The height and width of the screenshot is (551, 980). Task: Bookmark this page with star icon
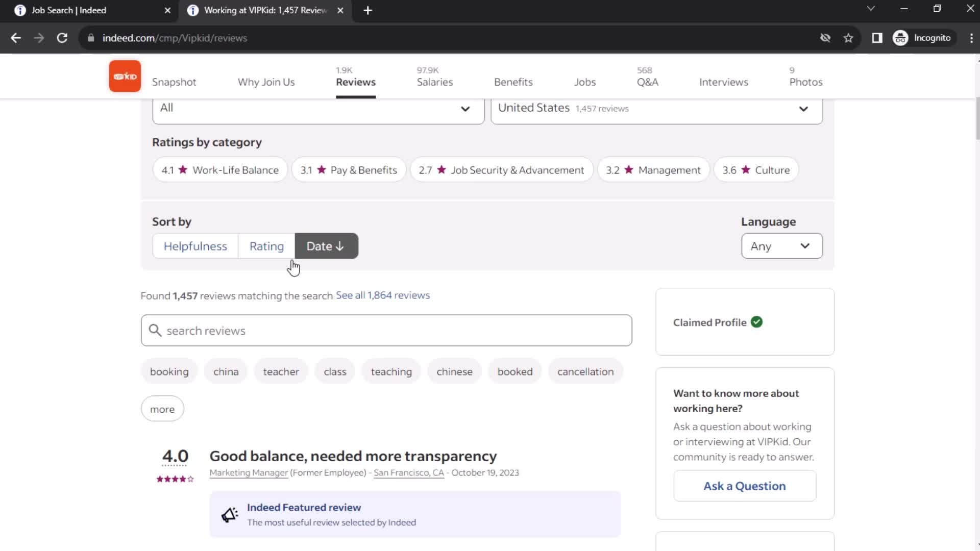point(848,38)
